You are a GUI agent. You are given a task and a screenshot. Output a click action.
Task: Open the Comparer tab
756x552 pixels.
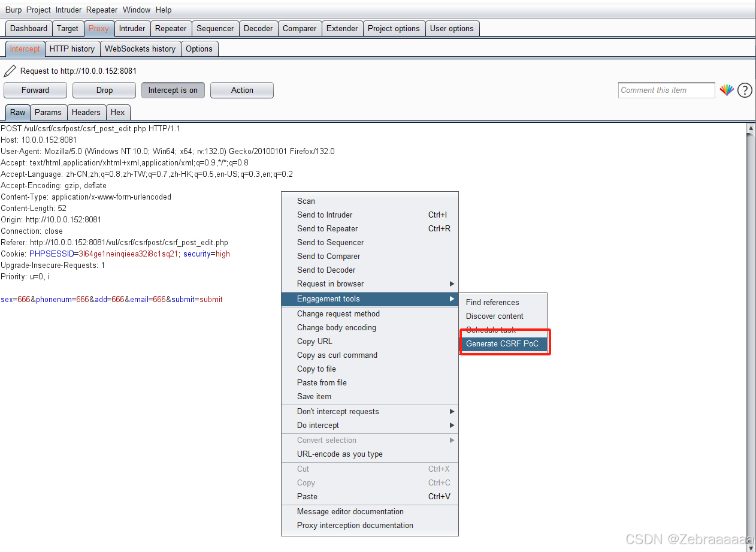click(x=300, y=28)
